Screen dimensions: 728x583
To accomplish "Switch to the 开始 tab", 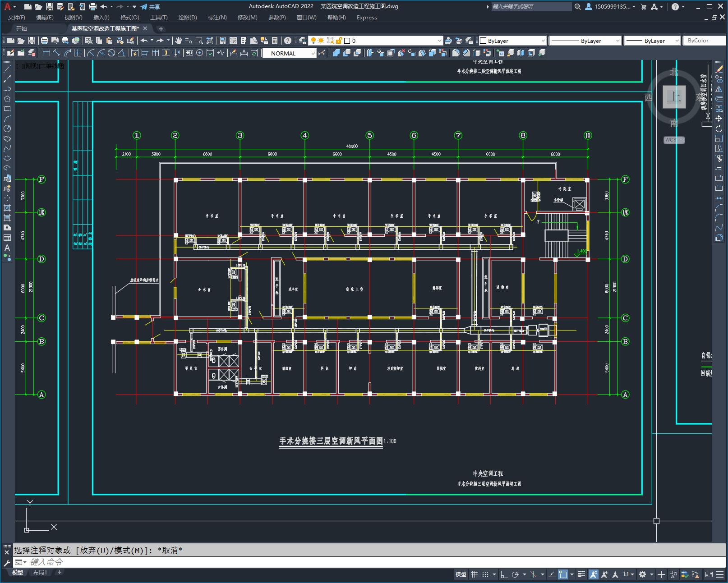I will pos(21,28).
